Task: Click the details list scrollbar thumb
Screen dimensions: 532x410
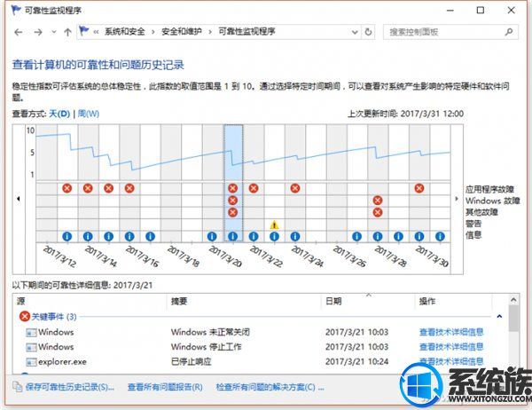Action: tap(513, 319)
